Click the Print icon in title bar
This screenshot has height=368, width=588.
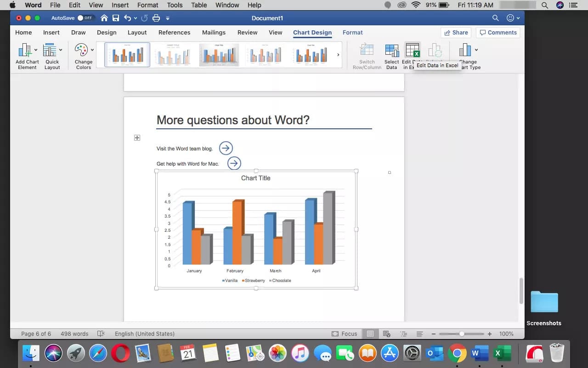pos(156,18)
